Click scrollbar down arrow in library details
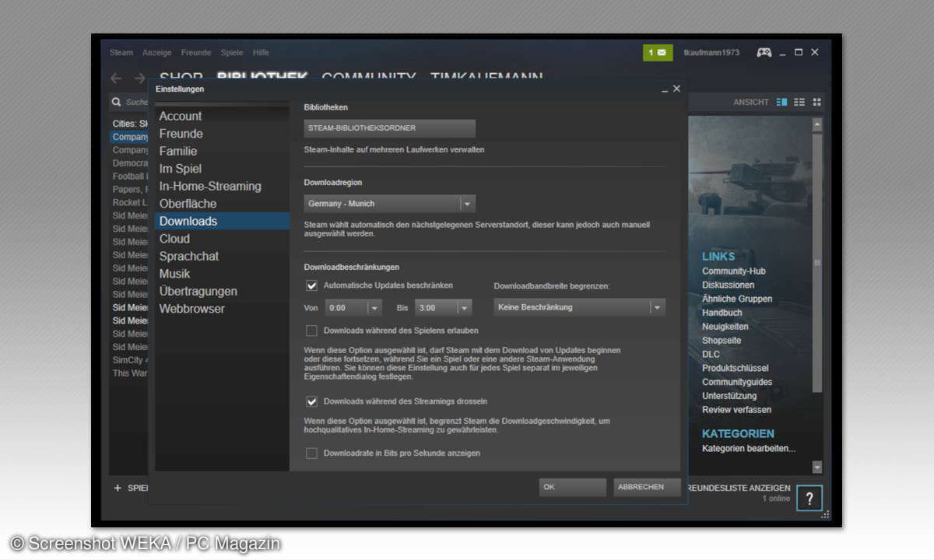 [817, 467]
